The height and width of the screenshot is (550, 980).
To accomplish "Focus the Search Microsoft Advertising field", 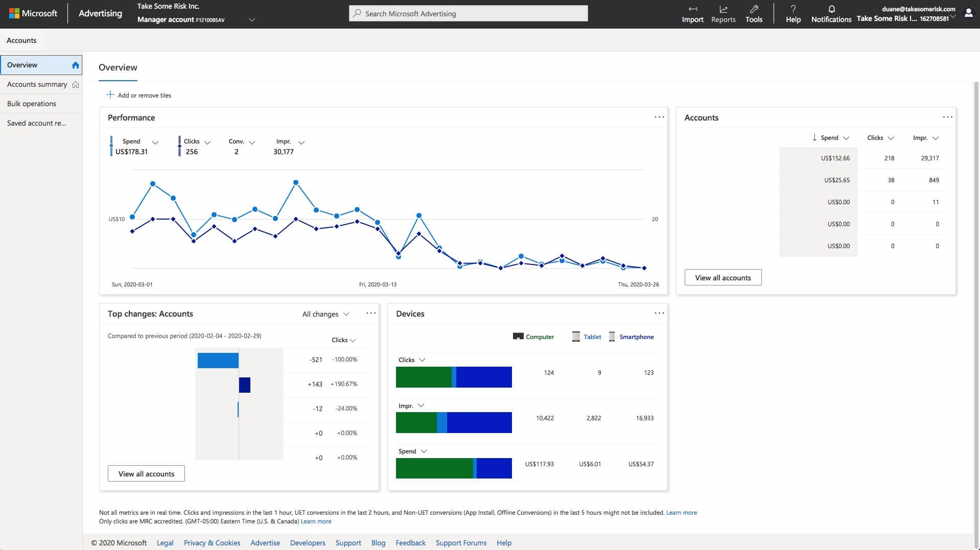I will (469, 13).
